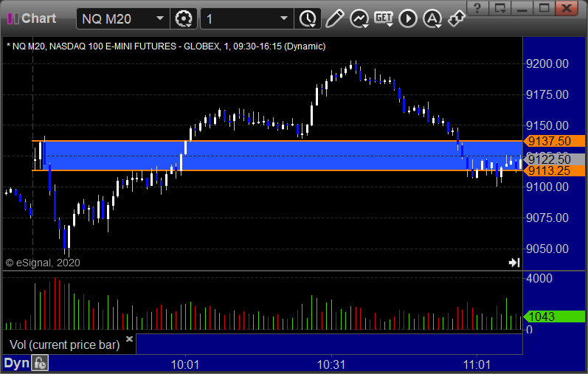Click the 4000 volume axis label

click(539, 278)
